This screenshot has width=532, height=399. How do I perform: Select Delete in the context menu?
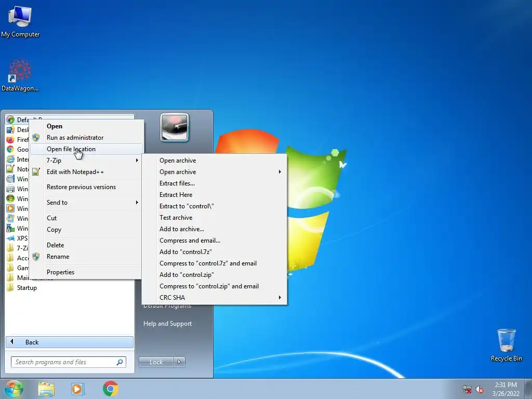[x=86, y=245]
